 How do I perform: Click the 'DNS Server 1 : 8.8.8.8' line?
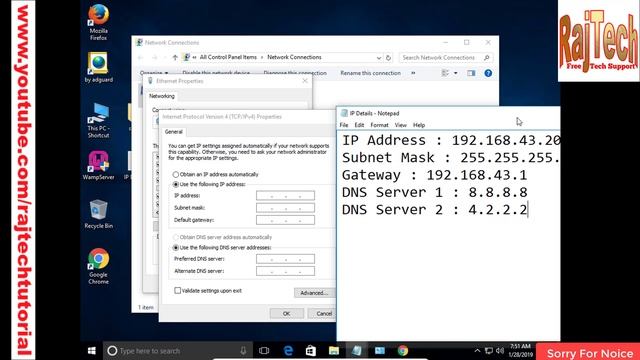click(x=434, y=192)
